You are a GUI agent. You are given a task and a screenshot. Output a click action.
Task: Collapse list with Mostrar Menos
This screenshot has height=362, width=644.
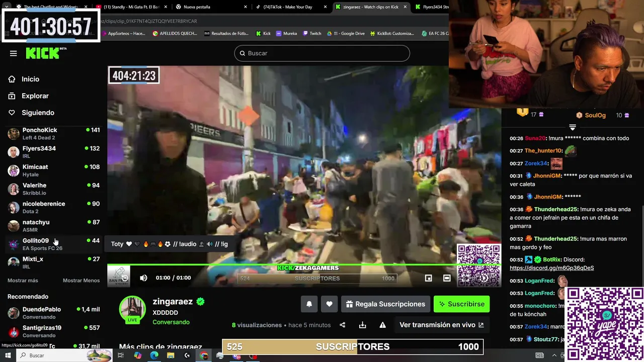tap(81, 281)
